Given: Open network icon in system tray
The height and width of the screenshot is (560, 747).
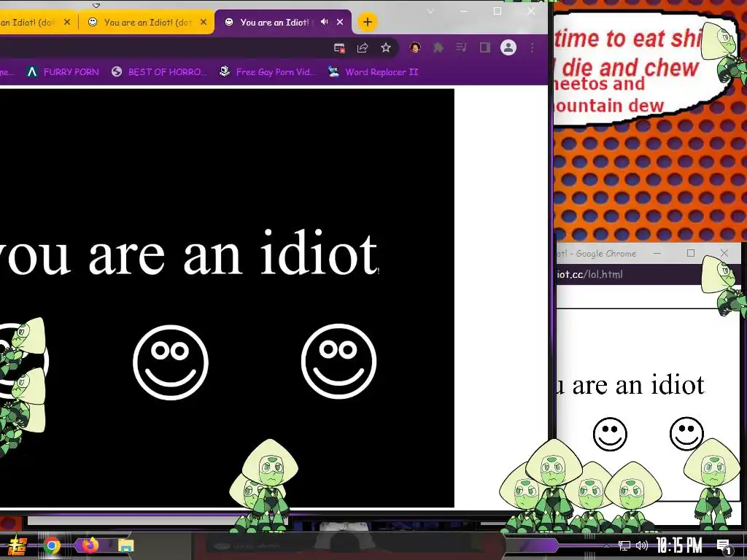Looking at the screenshot, I should pos(624,545).
